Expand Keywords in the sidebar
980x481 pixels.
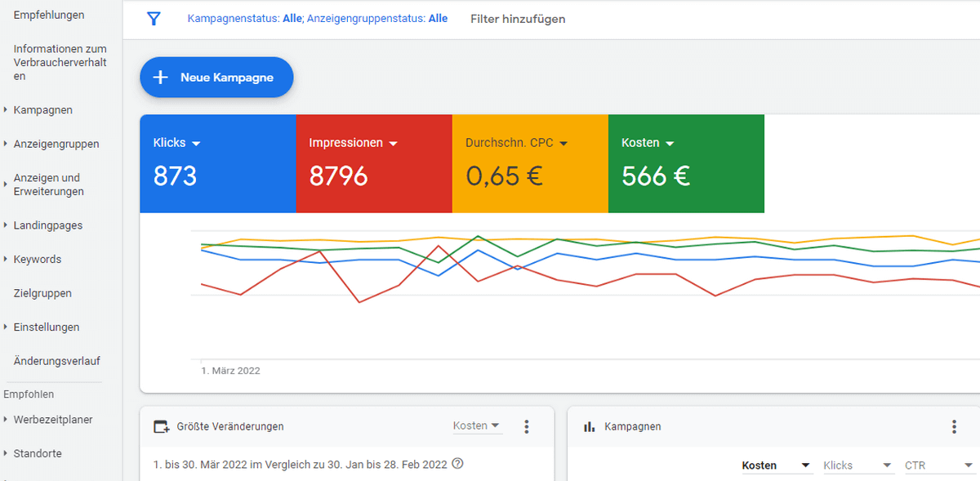pos(7,260)
